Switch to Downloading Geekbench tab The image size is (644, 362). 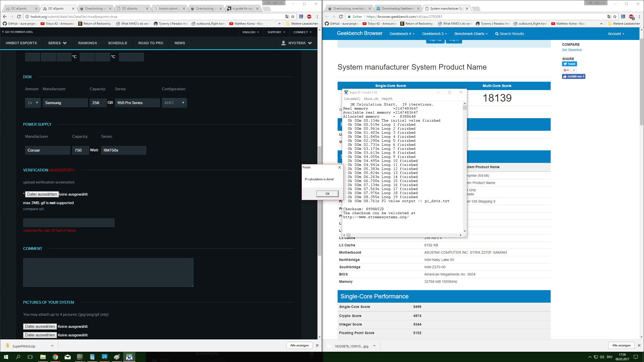point(398,9)
